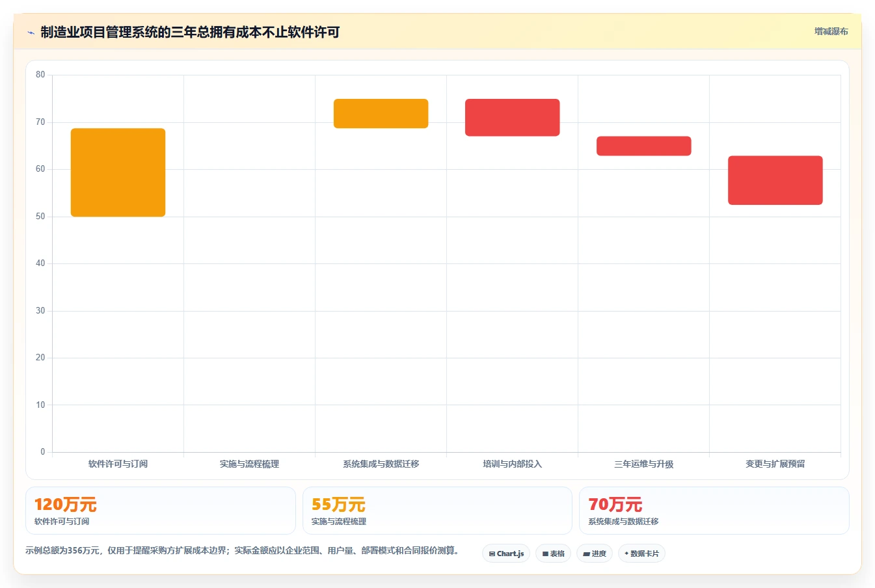Click the lightning icon before the title
The height and width of the screenshot is (588, 875).
(31, 33)
